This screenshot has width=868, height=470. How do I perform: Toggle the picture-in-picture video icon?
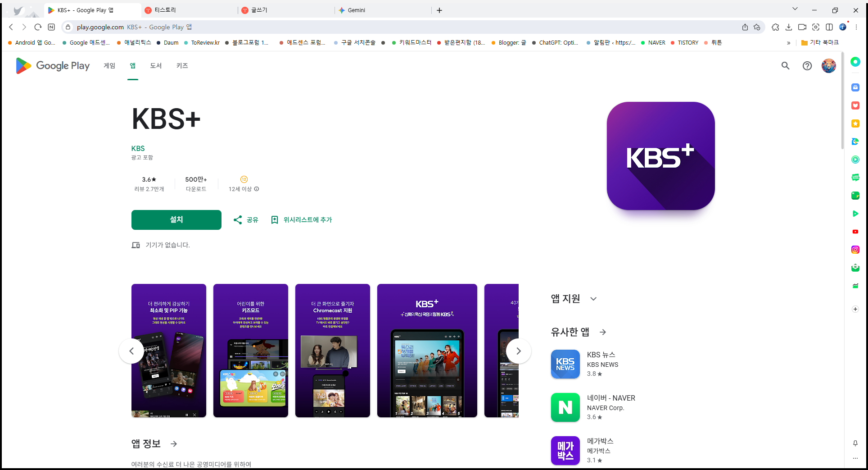[x=802, y=27]
